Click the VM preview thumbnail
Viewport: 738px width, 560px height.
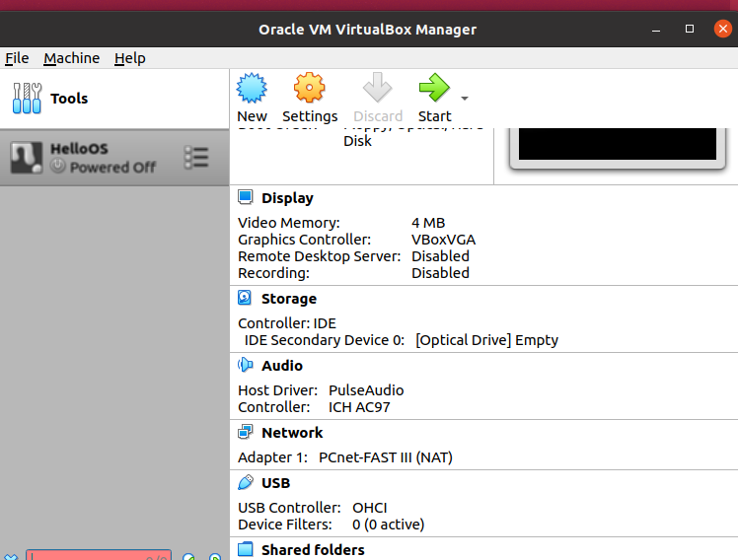617,143
